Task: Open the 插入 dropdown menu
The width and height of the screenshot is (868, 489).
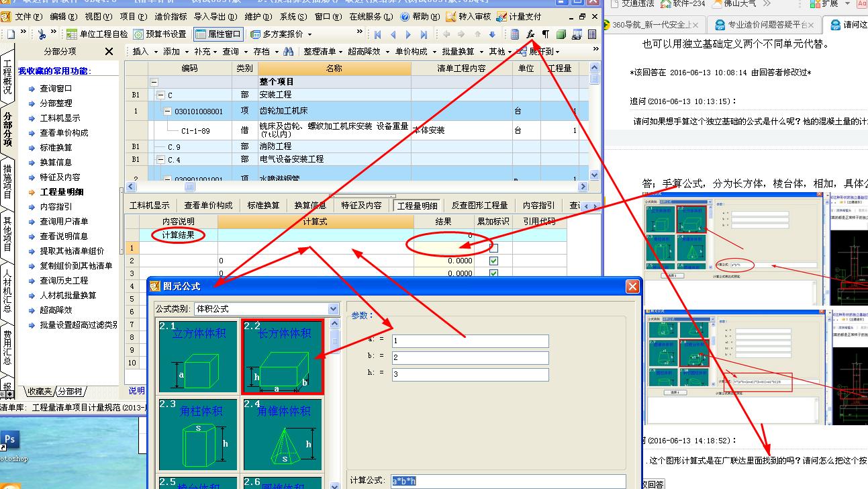Action: coord(145,51)
